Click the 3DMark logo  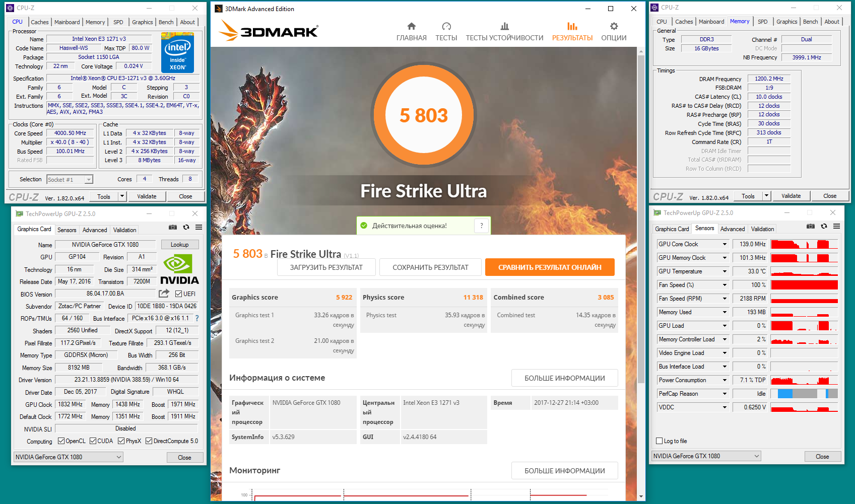(269, 31)
